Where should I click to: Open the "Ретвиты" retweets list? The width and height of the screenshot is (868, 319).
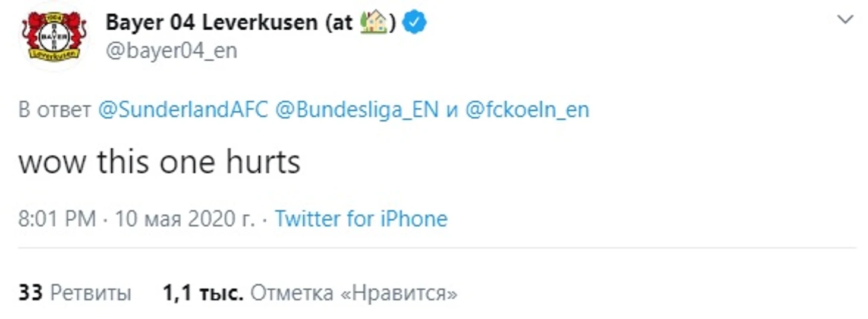coord(90,293)
